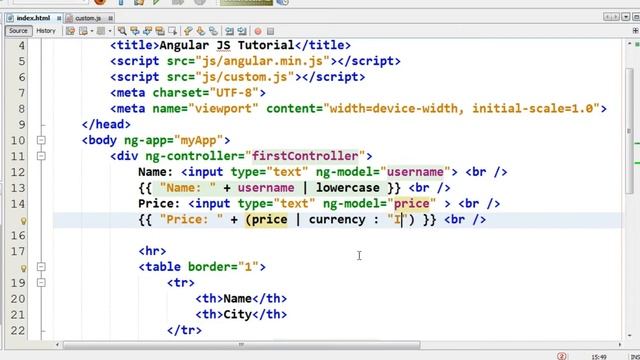Click "Angular JS Tutorial" title text

click(x=227, y=45)
